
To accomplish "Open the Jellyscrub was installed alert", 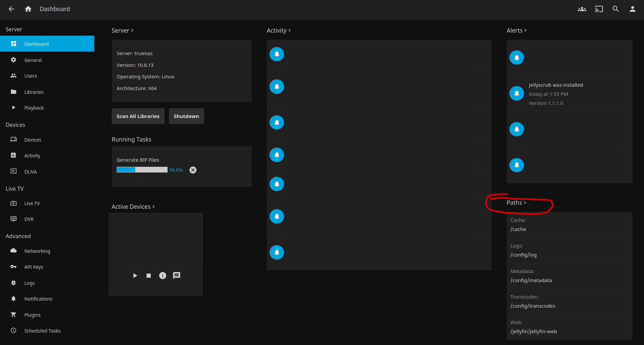I will point(556,85).
